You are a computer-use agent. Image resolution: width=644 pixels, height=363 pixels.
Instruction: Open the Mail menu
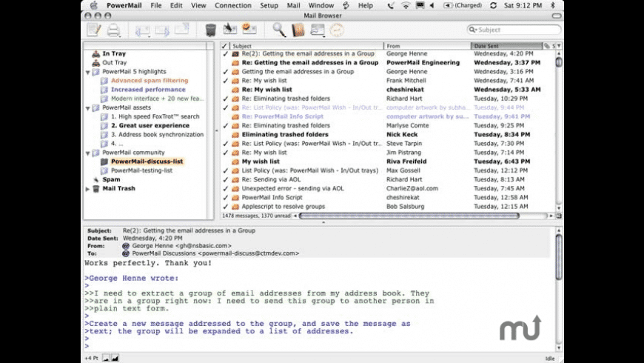[293, 5]
